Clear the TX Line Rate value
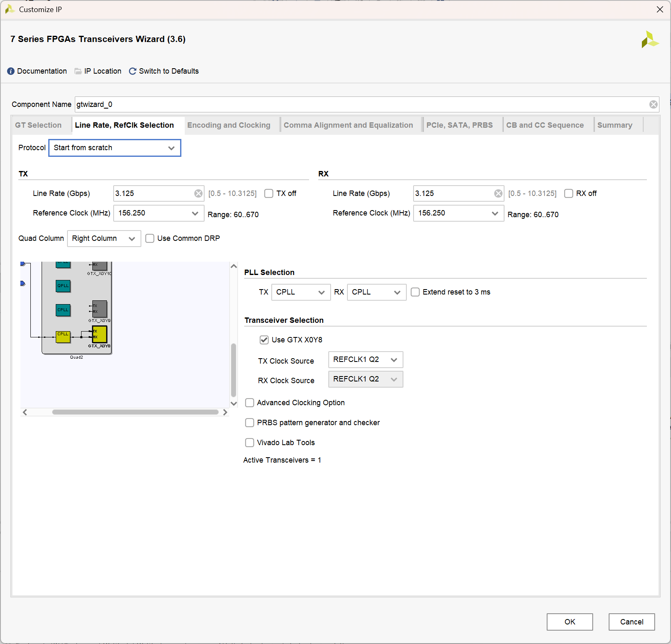671x644 pixels. [198, 193]
